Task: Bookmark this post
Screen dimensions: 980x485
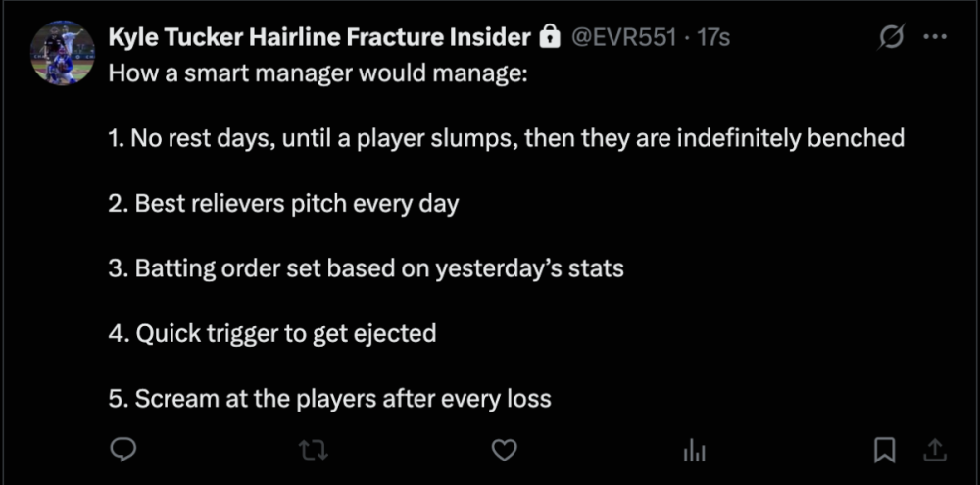Action: click(884, 450)
